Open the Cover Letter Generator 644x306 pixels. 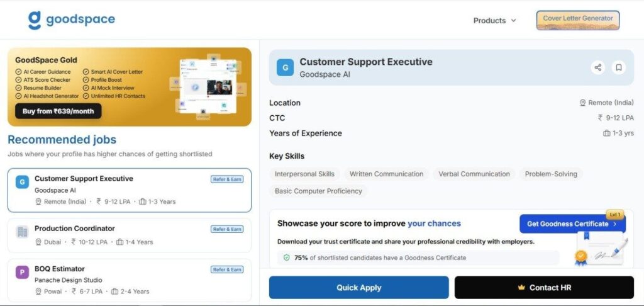[578, 20]
